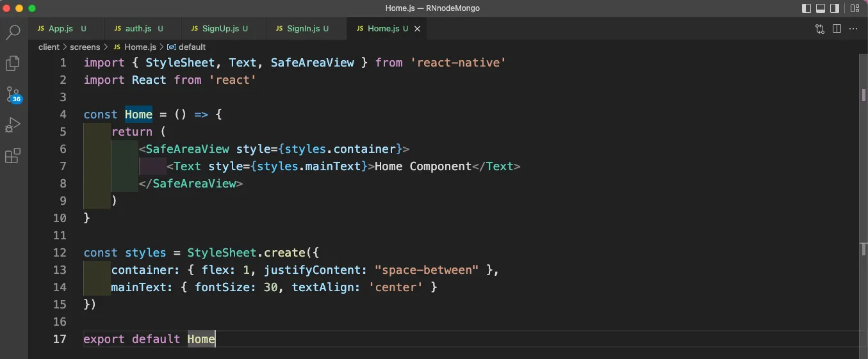Click the green fullscreen window button
This screenshot has height=359, width=868.
point(32,8)
